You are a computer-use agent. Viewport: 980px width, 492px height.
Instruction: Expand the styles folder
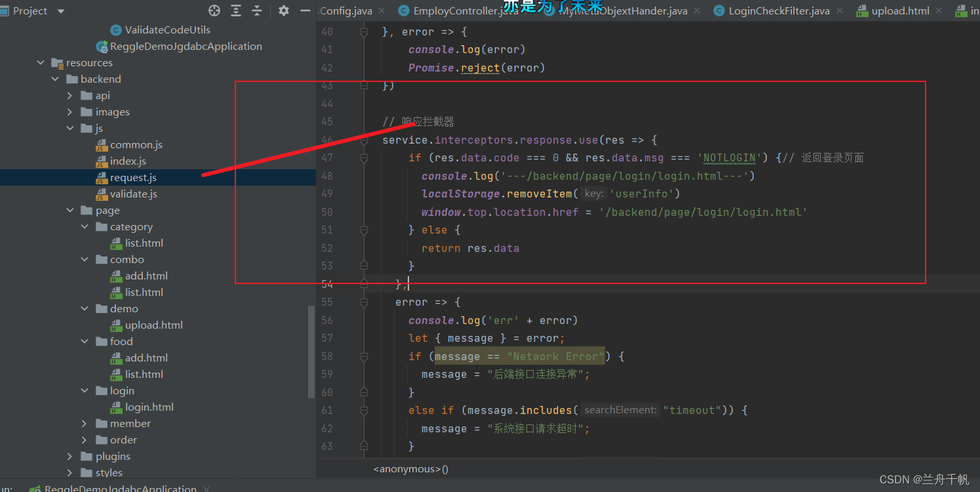(69, 473)
